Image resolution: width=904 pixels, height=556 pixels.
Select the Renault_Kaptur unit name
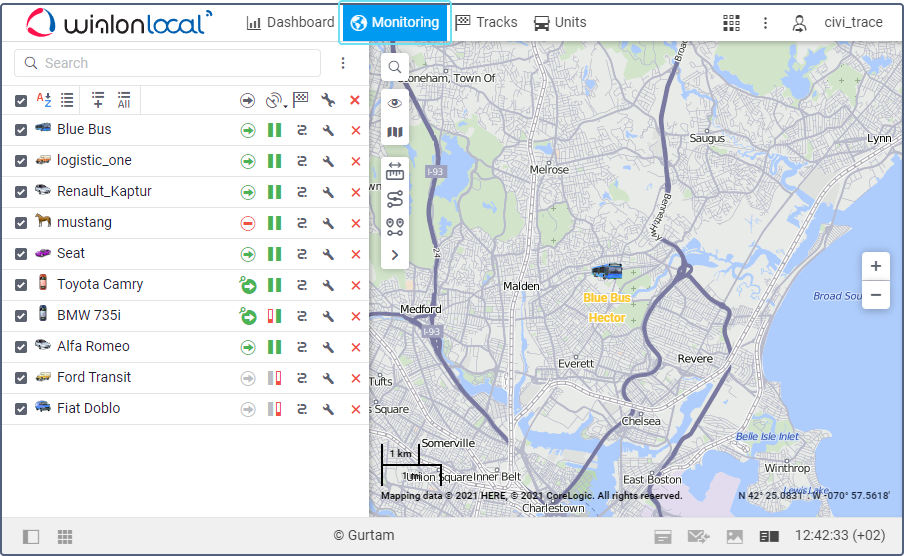click(x=104, y=191)
